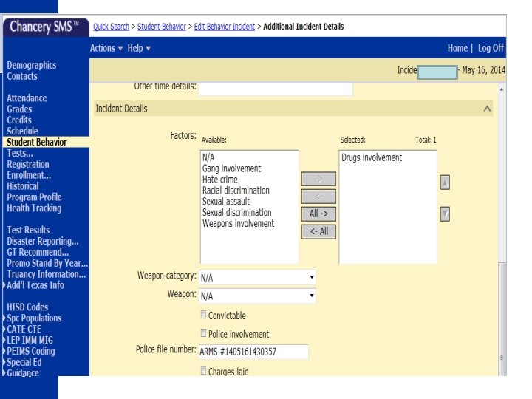The image size is (532, 399).
Task: Expand CATE CTE in sidebar
Action: click(24, 329)
